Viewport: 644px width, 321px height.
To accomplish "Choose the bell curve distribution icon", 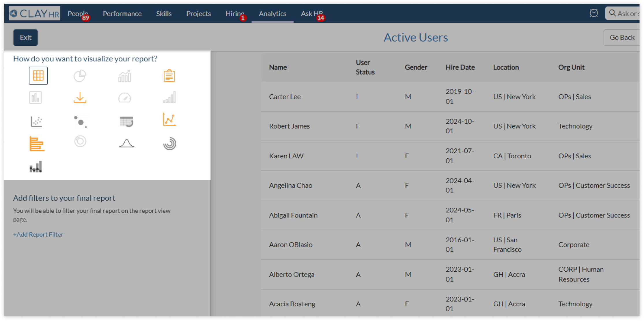I will [x=126, y=143].
